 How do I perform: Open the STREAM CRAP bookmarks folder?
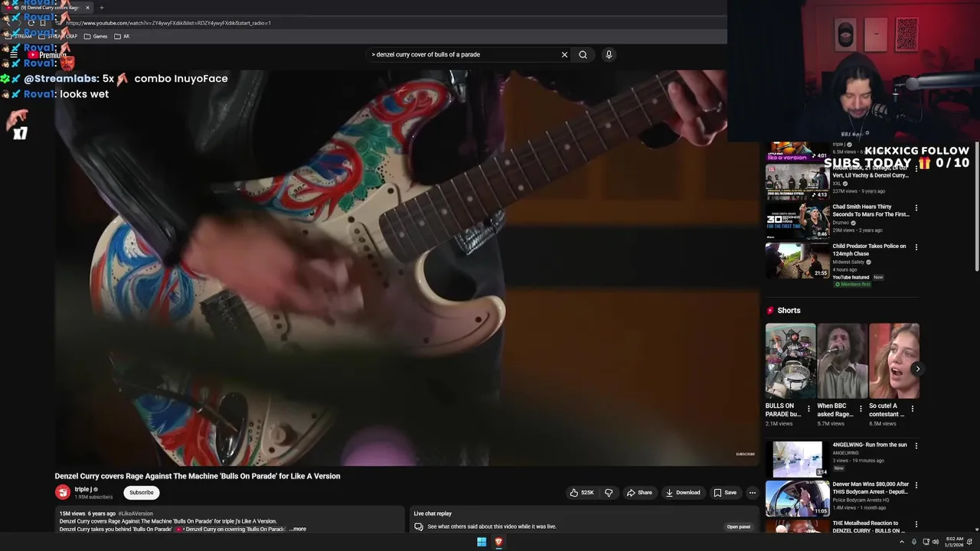57,36
